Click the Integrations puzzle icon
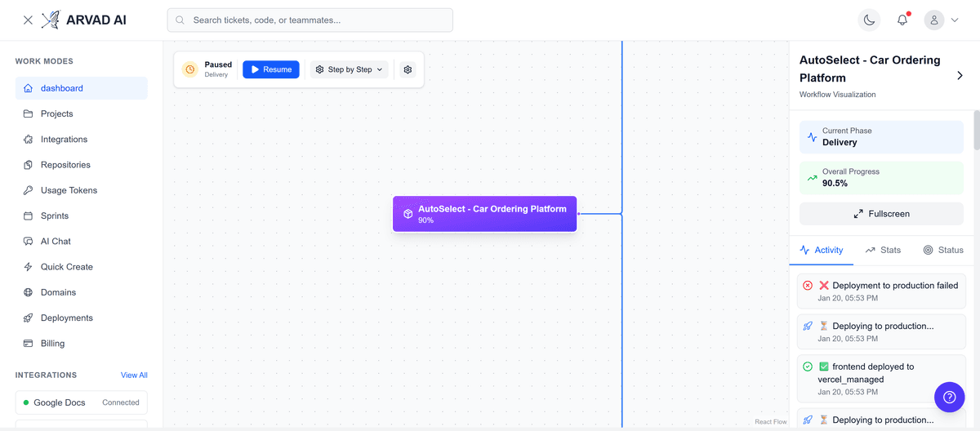The image size is (980, 431). pos(28,140)
